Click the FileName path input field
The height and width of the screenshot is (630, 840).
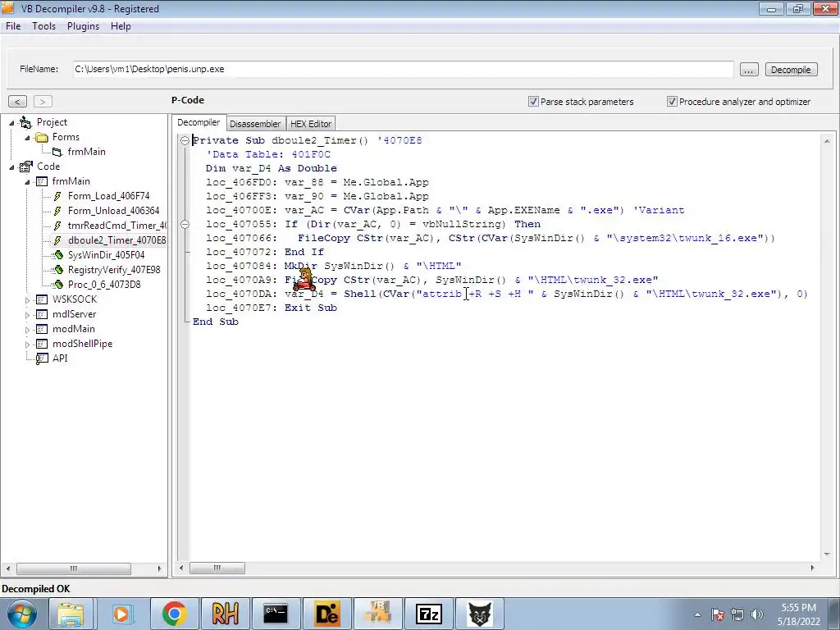[403, 69]
